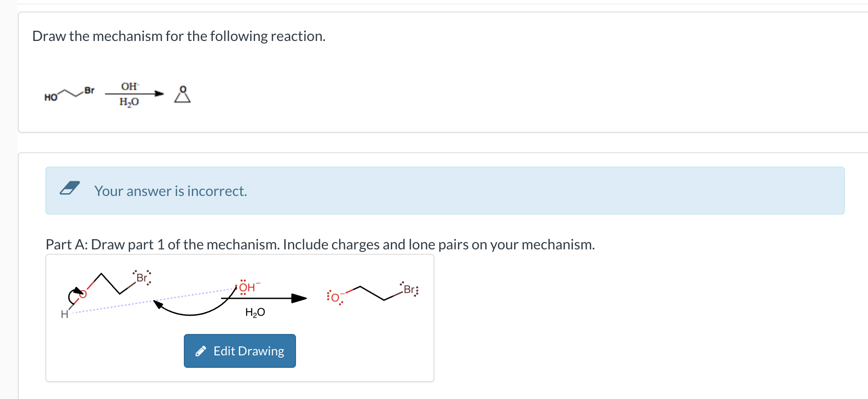The width and height of the screenshot is (868, 399).
Task: Click the Your answer is incorrect message
Action: point(170,191)
